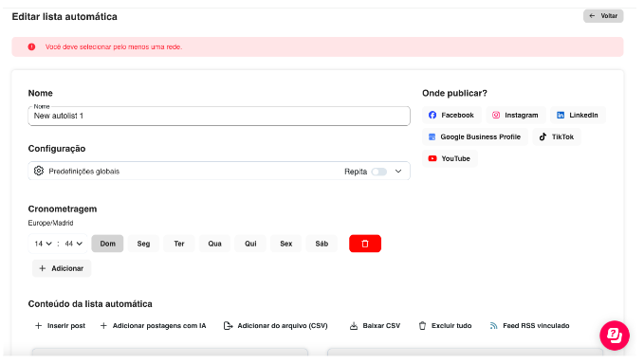Click Adicionar to add a time slot
The height and width of the screenshot is (363, 644).
62,268
